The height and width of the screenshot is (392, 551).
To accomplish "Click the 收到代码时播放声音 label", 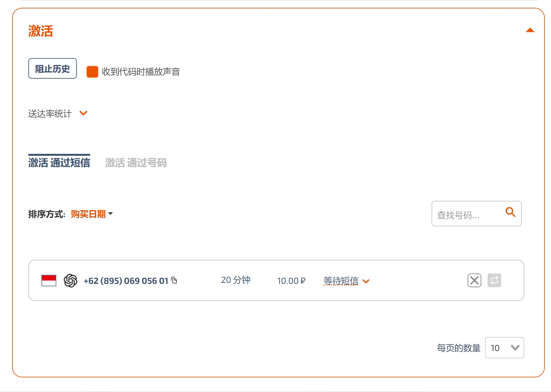I will click(x=141, y=72).
